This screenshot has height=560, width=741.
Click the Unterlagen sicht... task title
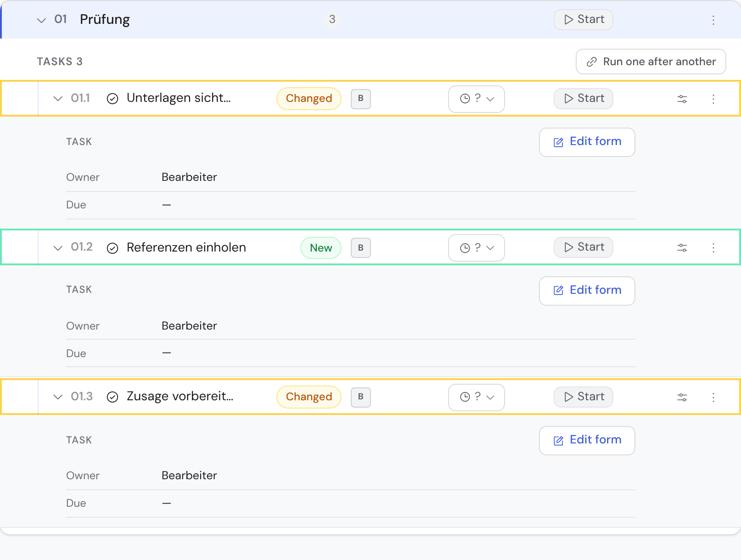(x=179, y=98)
